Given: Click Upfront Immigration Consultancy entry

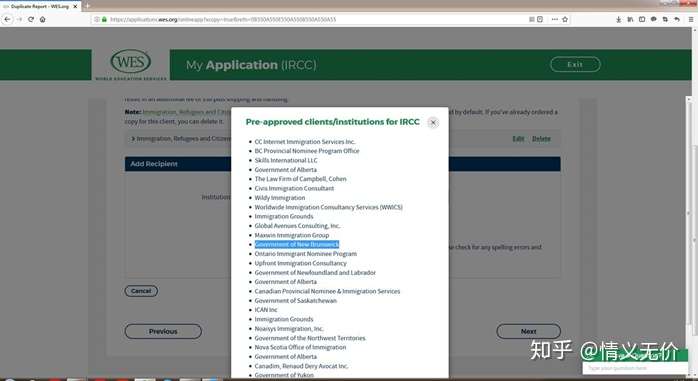Looking at the screenshot, I should tap(300, 263).
